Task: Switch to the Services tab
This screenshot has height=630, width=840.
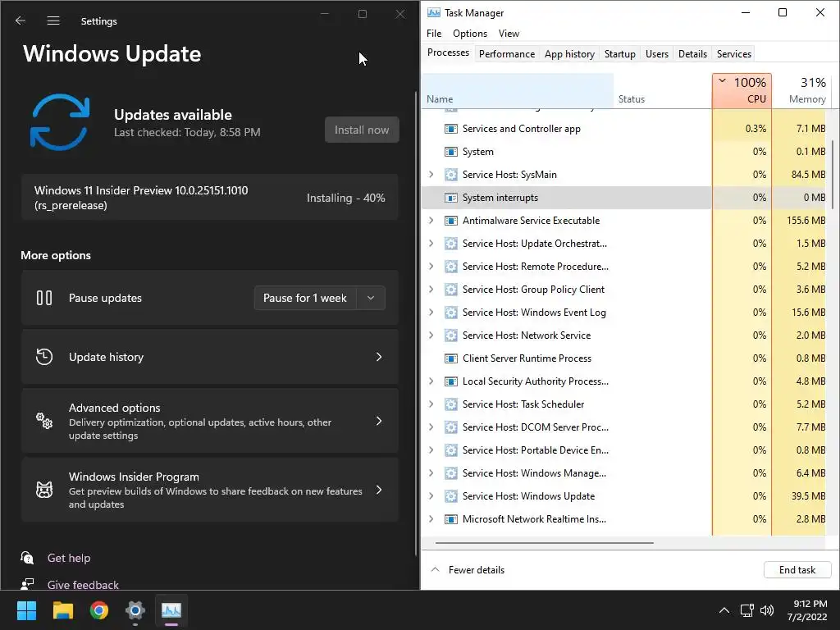Action: 733,53
